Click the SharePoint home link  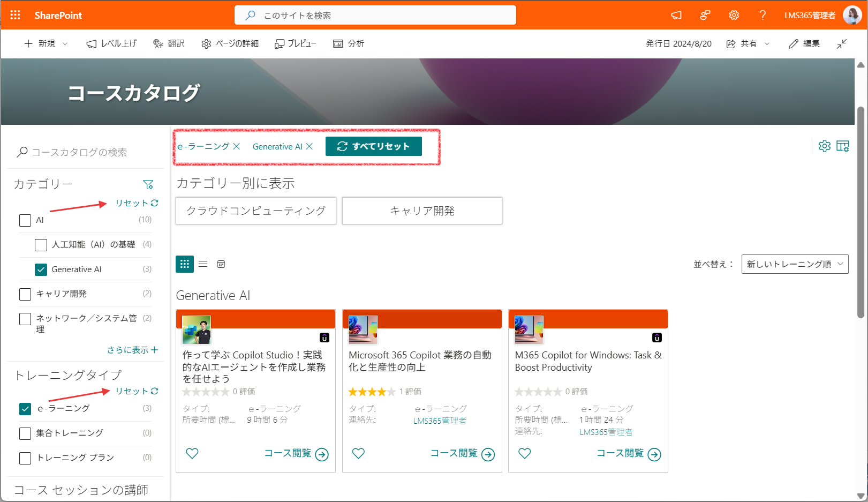pos(58,15)
